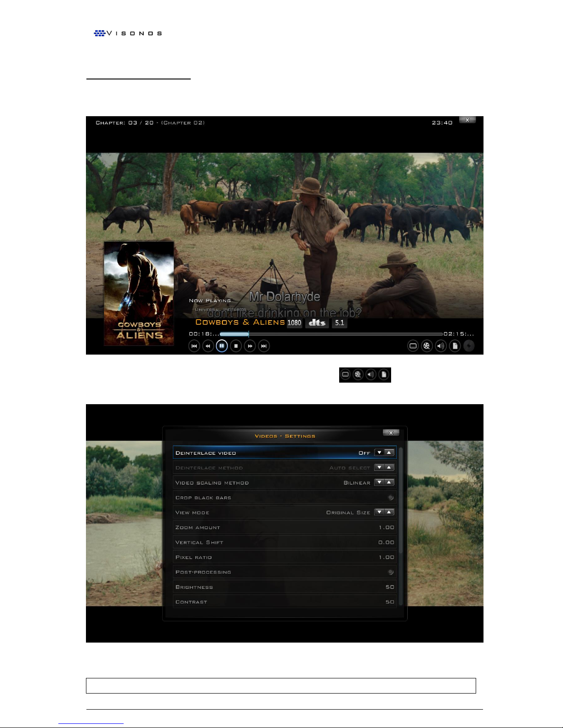Click the up arrow for View mode
563x728 pixels.
[389, 512]
